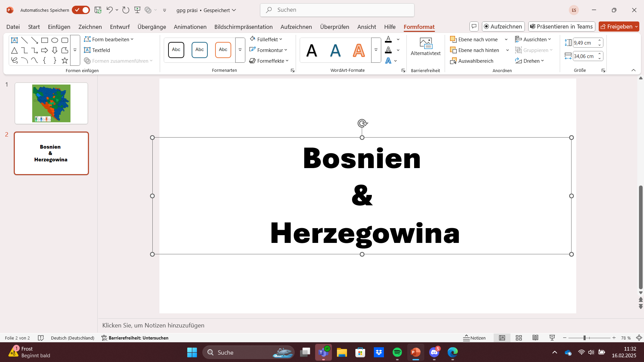
Task: Expand the WordArt styles gallery
Action: (376, 50)
